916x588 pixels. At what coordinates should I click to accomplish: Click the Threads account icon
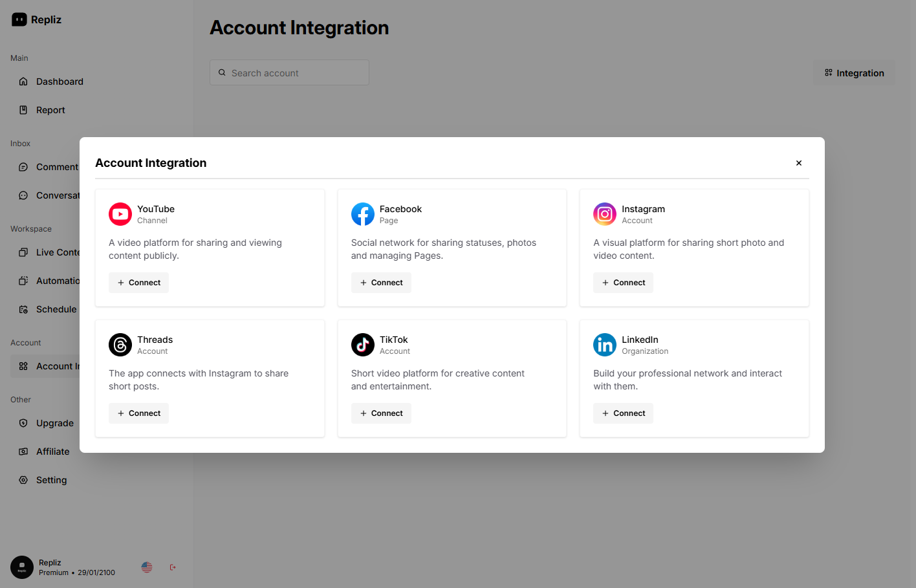[x=120, y=345]
